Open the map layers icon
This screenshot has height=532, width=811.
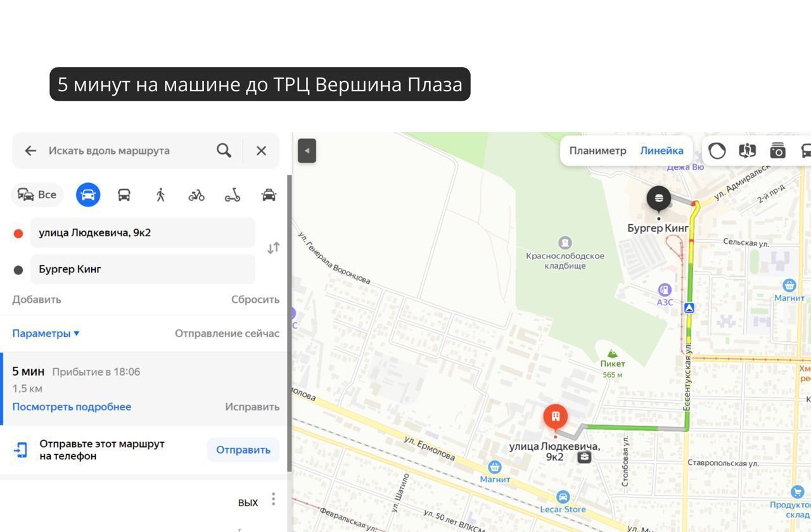click(x=748, y=151)
